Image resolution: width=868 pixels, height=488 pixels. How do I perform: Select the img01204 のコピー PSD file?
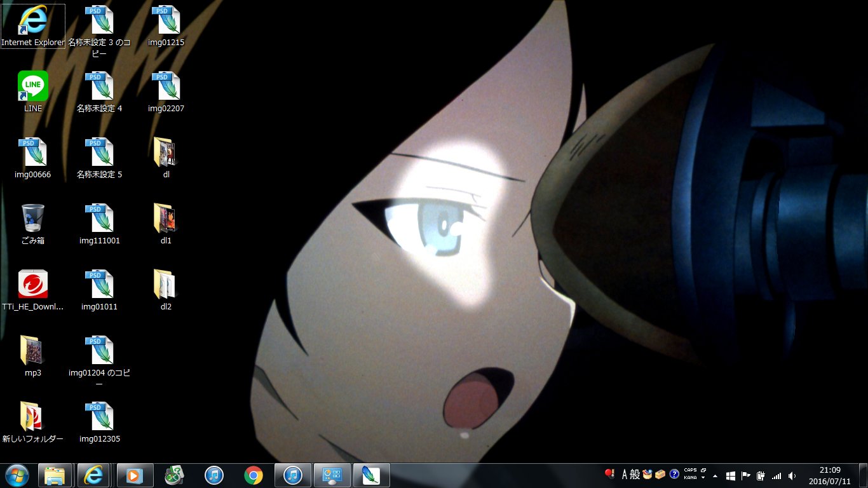99,362
